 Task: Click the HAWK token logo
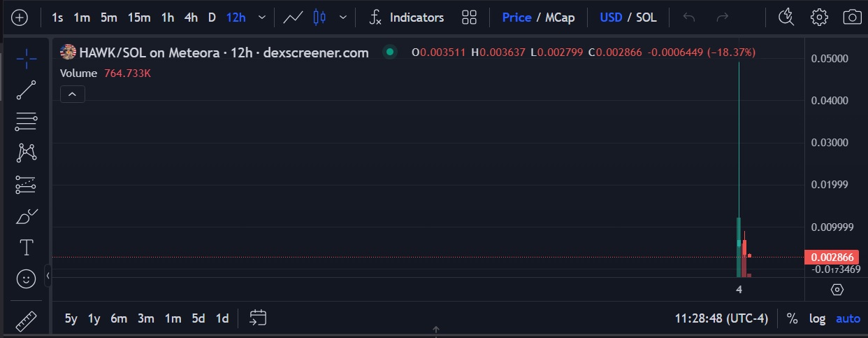(68, 52)
